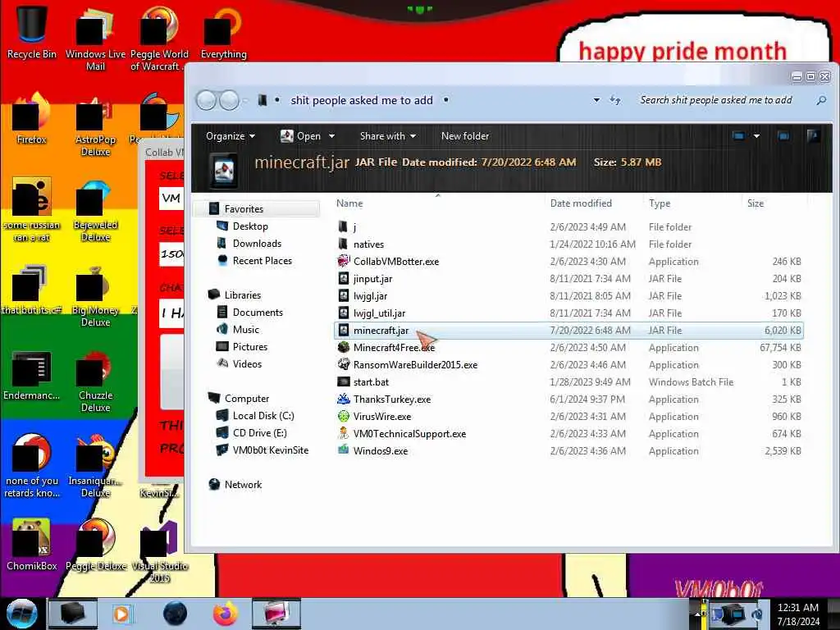Open the Organize menu
This screenshot has height=630, width=840.
pyautogui.click(x=231, y=136)
